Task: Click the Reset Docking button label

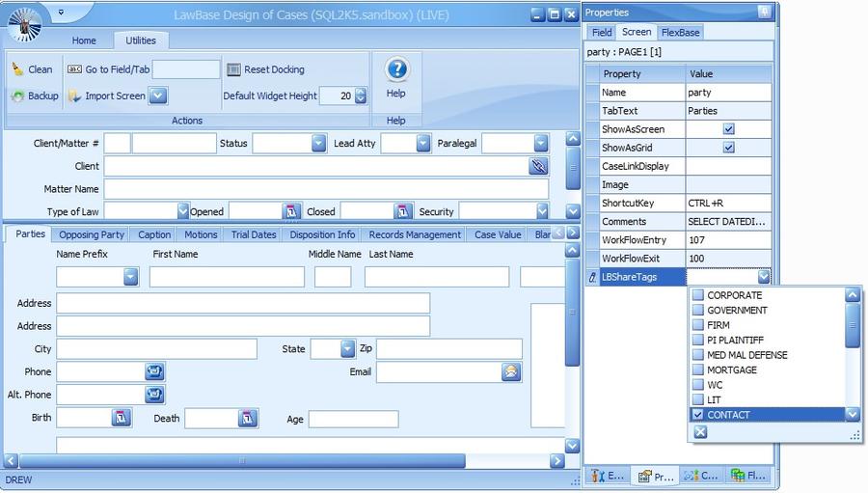Action: (274, 69)
